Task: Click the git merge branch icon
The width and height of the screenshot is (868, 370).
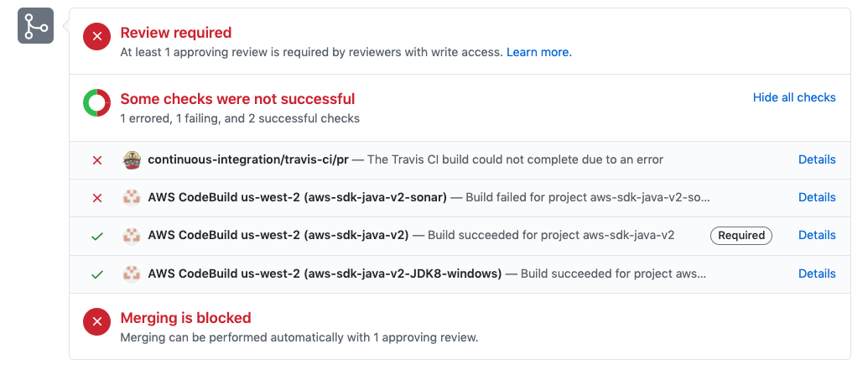Action: pyautogui.click(x=35, y=25)
